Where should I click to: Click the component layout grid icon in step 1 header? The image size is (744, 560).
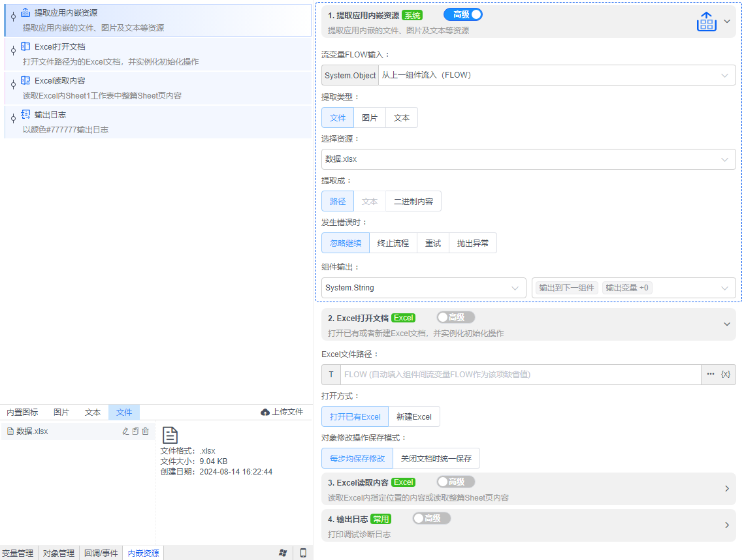pyautogui.click(x=707, y=21)
